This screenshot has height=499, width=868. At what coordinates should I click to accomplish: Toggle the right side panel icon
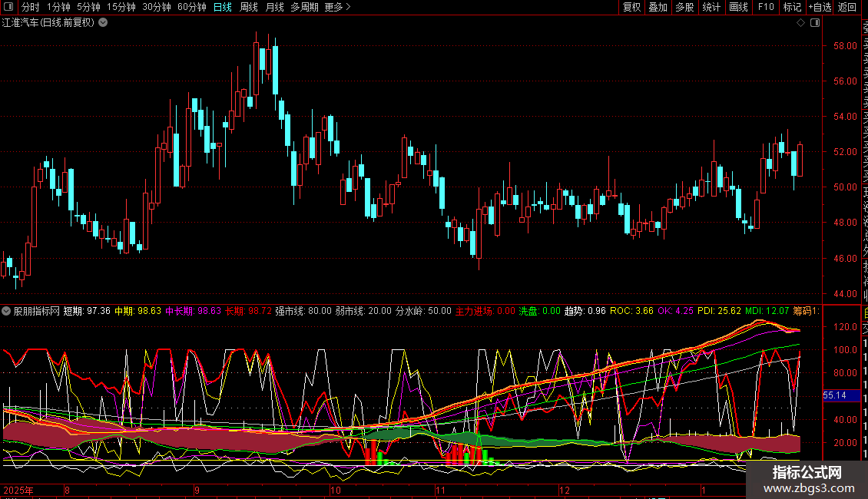click(x=813, y=23)
